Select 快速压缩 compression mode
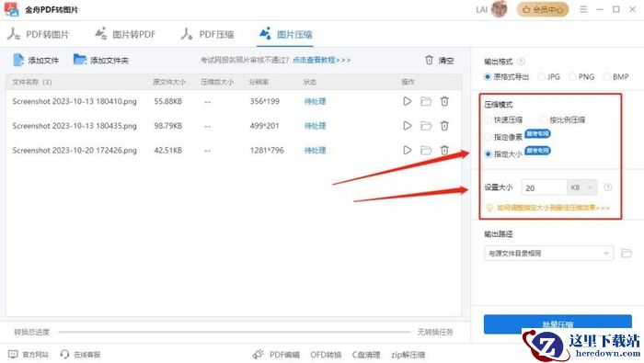644x363 pixels. click(x=503, y=119)
